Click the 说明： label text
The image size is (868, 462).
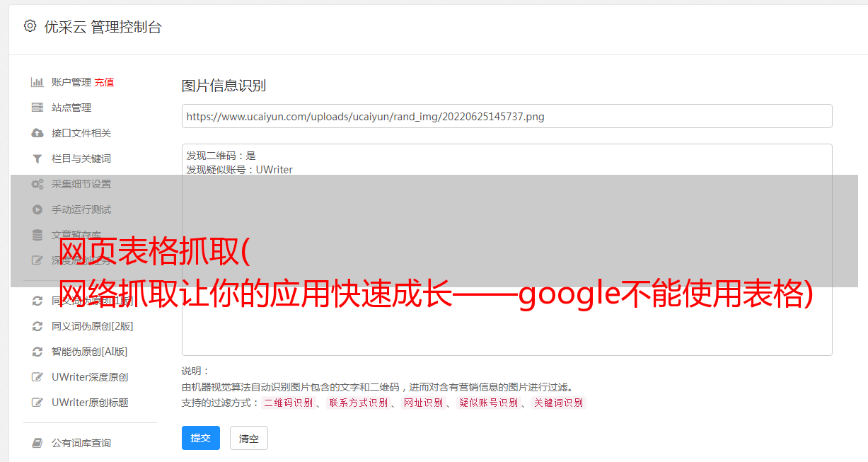point(196,371)
